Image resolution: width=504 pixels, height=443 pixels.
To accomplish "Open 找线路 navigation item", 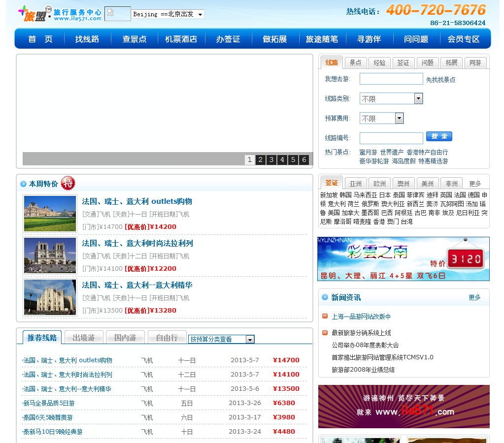I will click(87, 39).
